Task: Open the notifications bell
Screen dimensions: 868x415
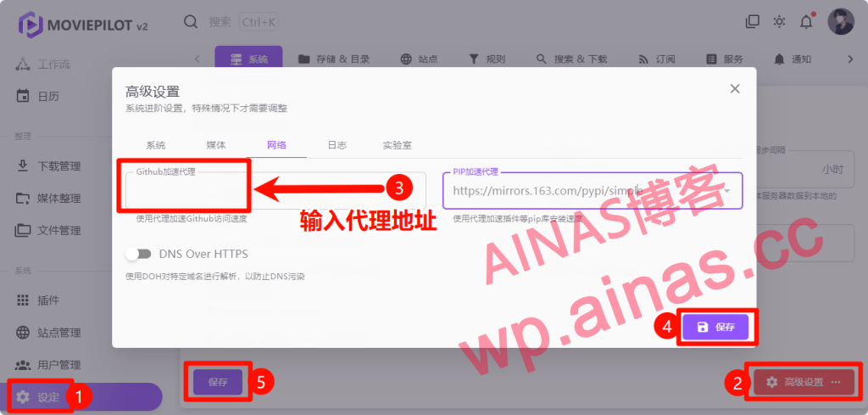Action: point(807,21)
